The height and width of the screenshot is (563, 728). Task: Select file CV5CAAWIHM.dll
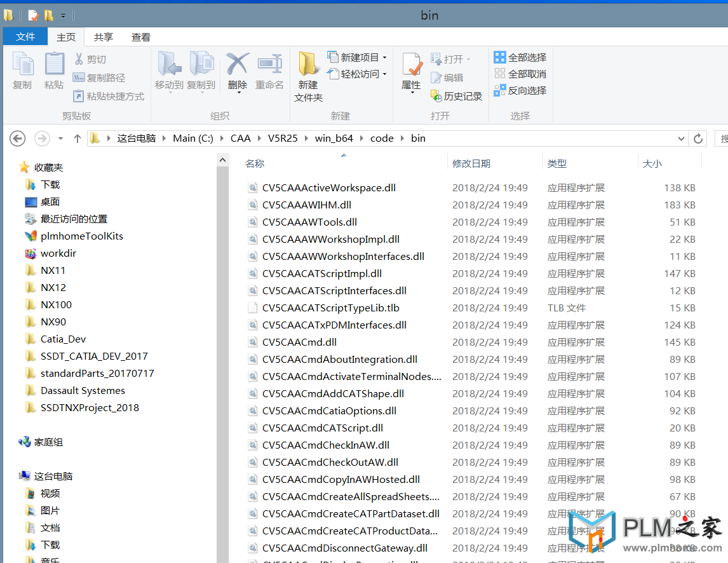point(306,205)
